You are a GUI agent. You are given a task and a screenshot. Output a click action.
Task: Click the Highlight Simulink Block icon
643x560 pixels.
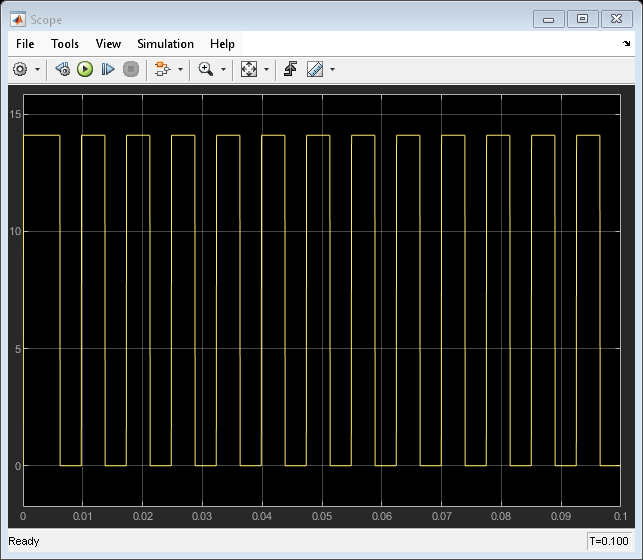162,69
